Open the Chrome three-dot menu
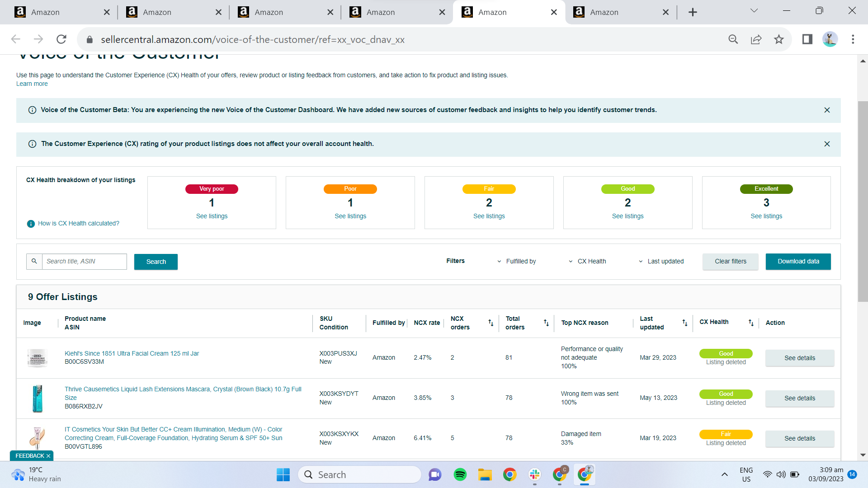Screen dimensions: 868x488 tap(853, 39)
